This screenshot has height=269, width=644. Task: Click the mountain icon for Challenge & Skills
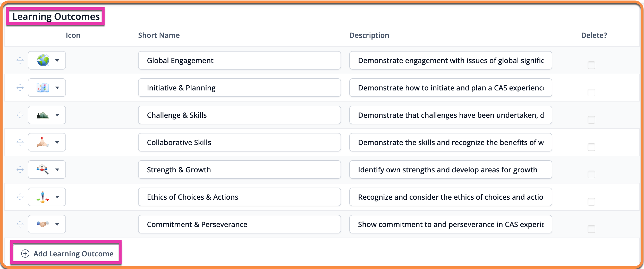(43, 115)
